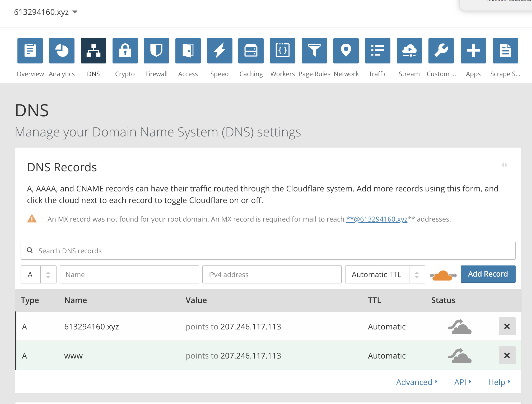Click the value 207.246.117.113 in www row
This screenshot has width=532, height=404.
[251, 356]
